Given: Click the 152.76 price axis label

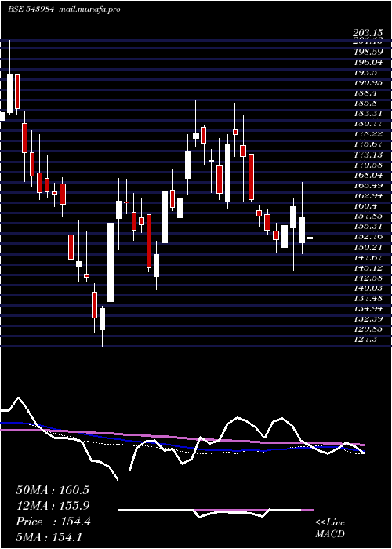Looking at the screenshot, I should point(368,237).
